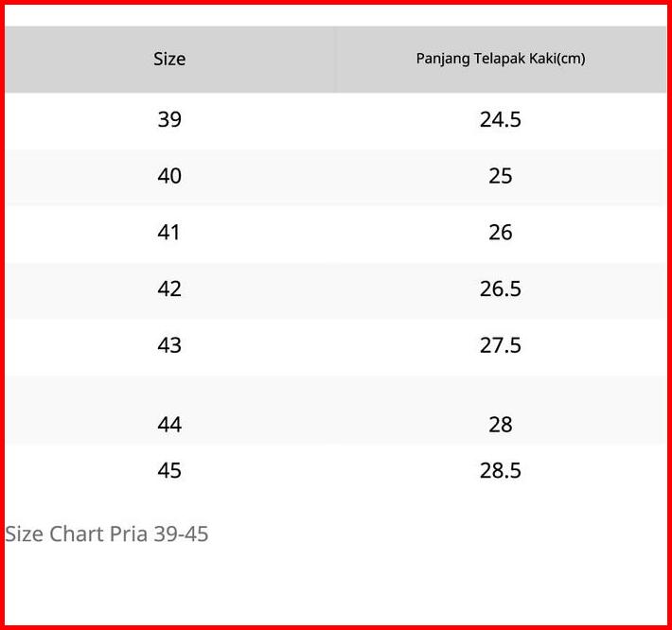Click the foot length beside size 44

tap(500, 425)
